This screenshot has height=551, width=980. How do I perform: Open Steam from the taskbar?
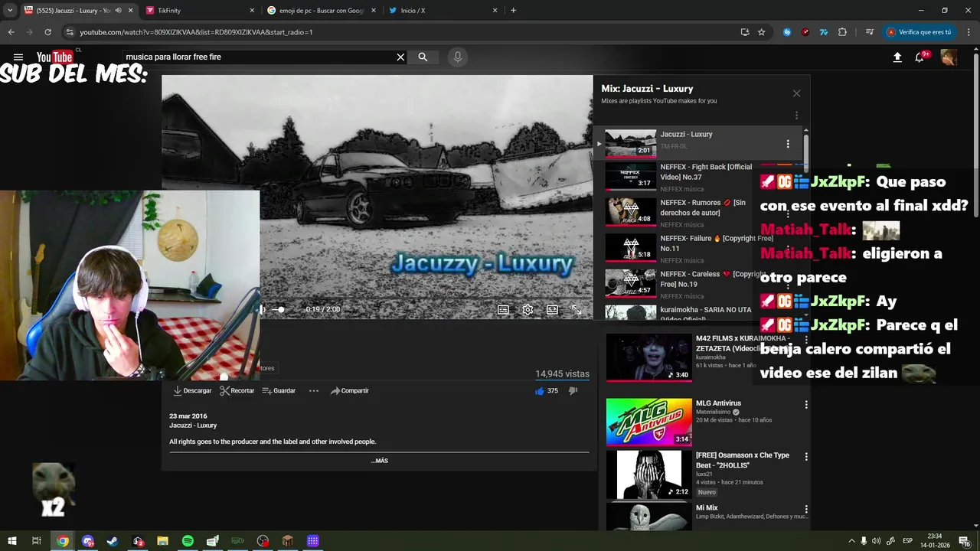[113, 541]
